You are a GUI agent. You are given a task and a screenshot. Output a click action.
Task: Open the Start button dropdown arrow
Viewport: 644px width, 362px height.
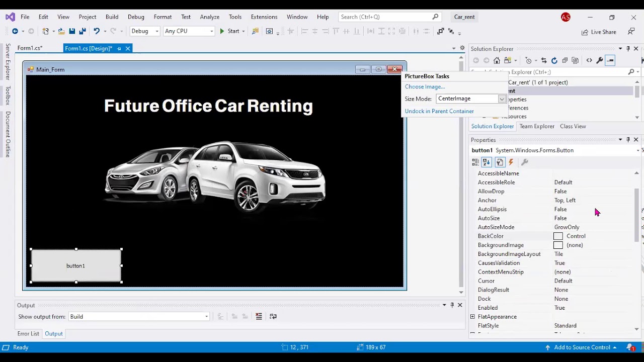coord(244,31)
